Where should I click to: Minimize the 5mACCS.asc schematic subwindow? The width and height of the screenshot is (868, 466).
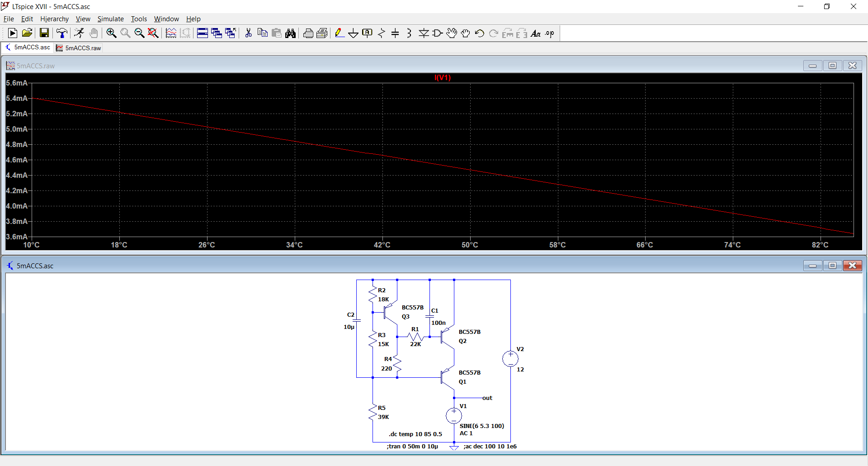(812, 266)
